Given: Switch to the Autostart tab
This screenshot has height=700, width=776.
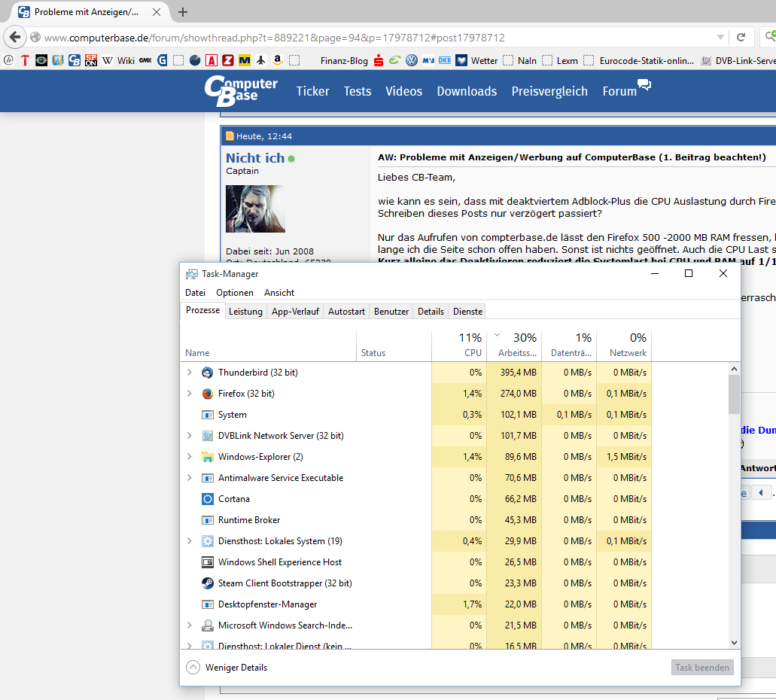Looking at the screenshot, I should pyautogui.click(x=346, y=312).
